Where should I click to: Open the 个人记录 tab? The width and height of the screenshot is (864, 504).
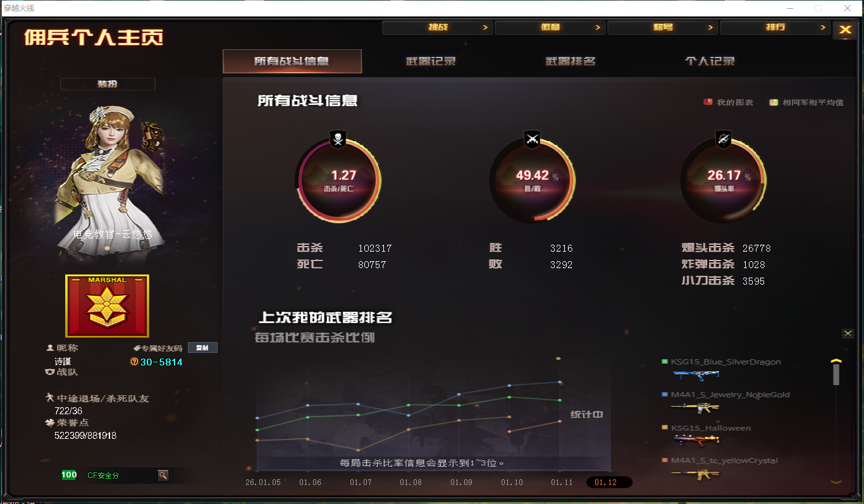coord(710,61)
